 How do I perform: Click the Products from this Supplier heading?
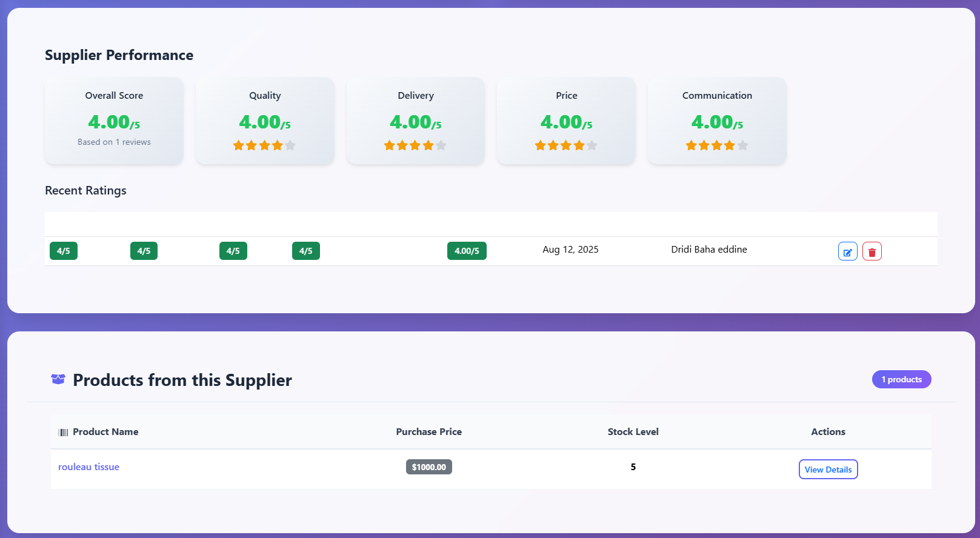(x=182, y=380)
